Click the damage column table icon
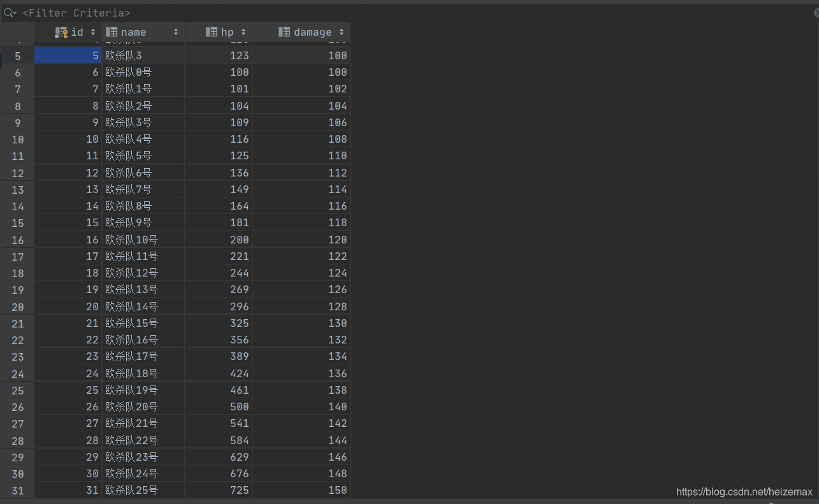 [x=284, y=32]
